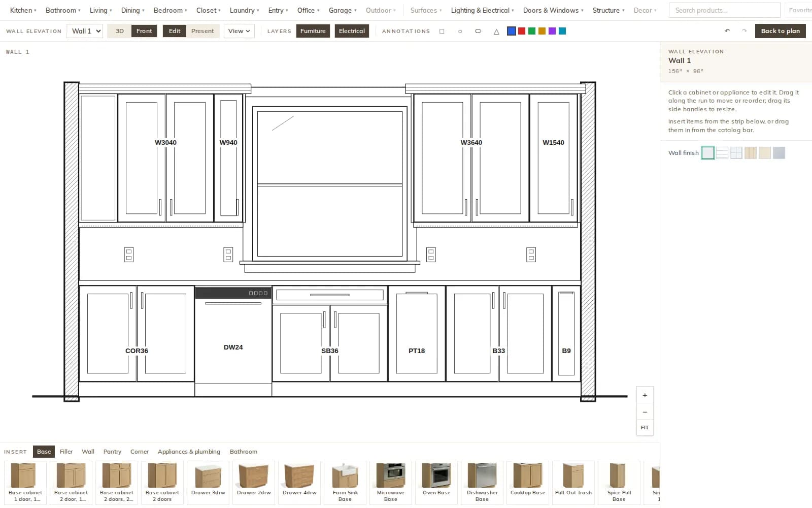Select the SB36 sink base cabinet

[x=330, y=334]
